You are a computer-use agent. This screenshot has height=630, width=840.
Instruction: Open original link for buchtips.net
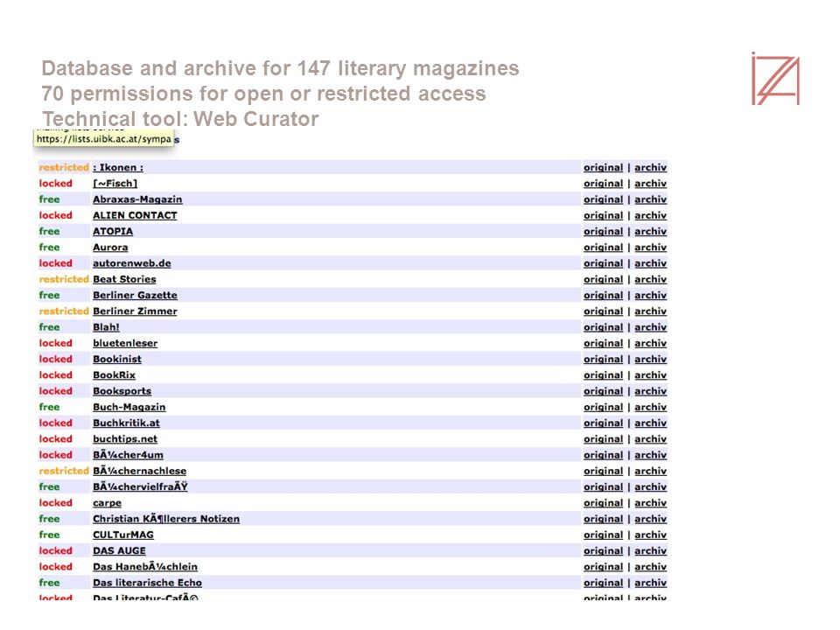603,439
